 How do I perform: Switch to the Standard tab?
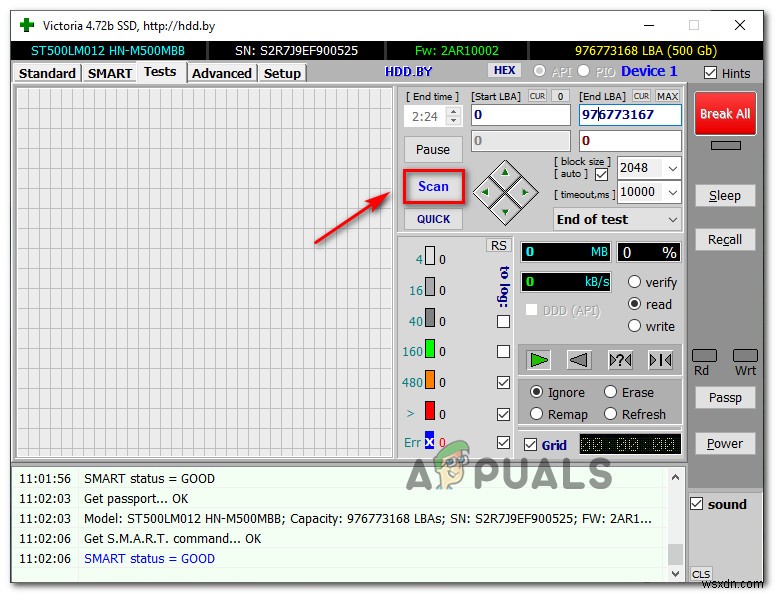pyautogui.click(x=47, y=73)
